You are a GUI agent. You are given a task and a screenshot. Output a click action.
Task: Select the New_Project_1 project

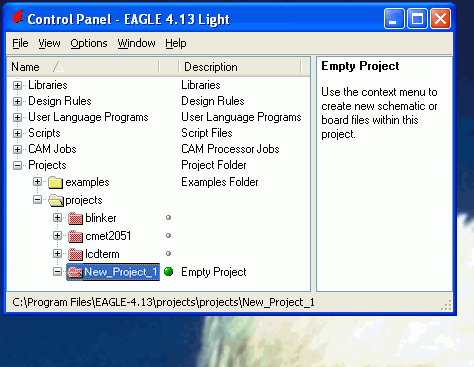click(121, 272)
